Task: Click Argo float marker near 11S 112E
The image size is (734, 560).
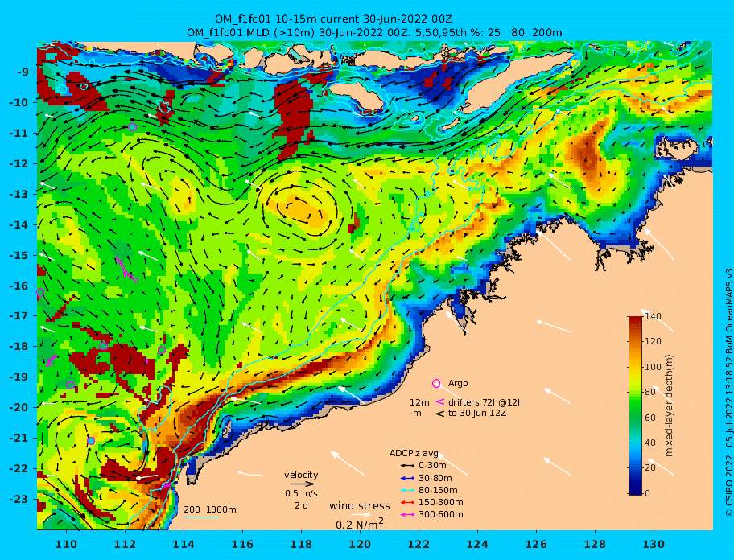Action: 133,127
